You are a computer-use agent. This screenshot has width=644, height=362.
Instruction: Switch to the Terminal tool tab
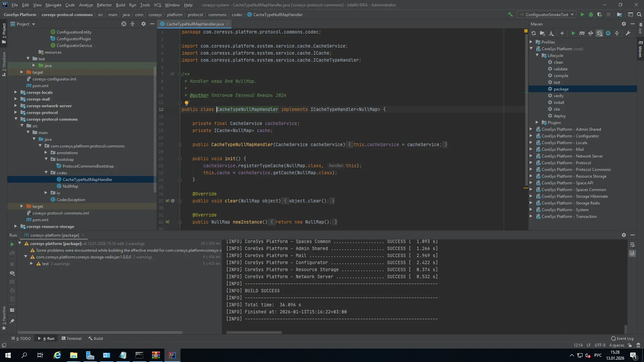point(71,339)
